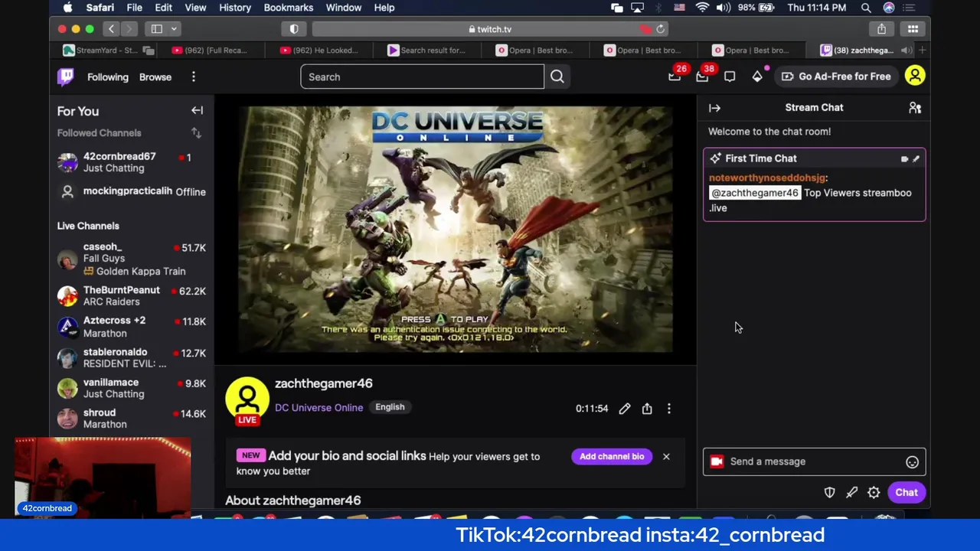Open the Browse link
The image size is (980, 551).
point(155,77)
